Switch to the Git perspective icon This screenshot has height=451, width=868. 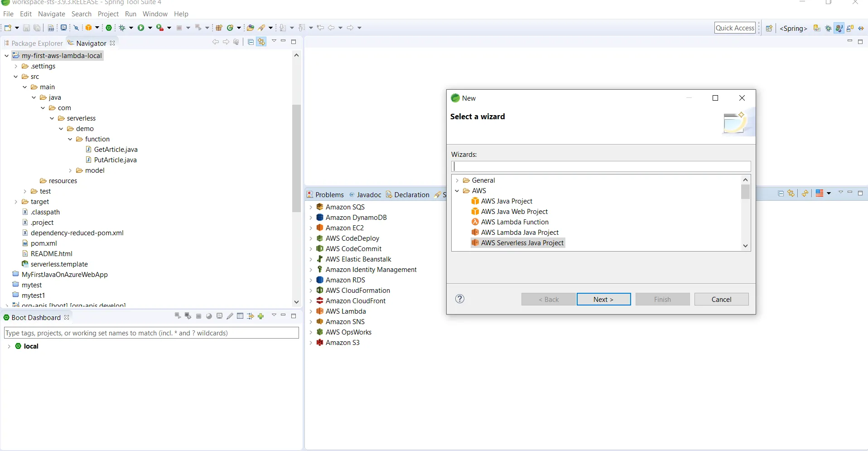coord(817,28)
